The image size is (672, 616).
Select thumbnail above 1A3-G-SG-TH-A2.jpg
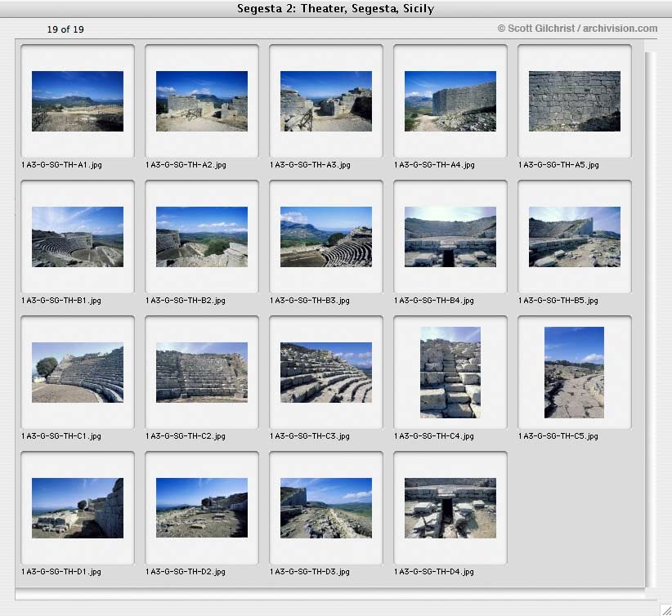[202, 101]
